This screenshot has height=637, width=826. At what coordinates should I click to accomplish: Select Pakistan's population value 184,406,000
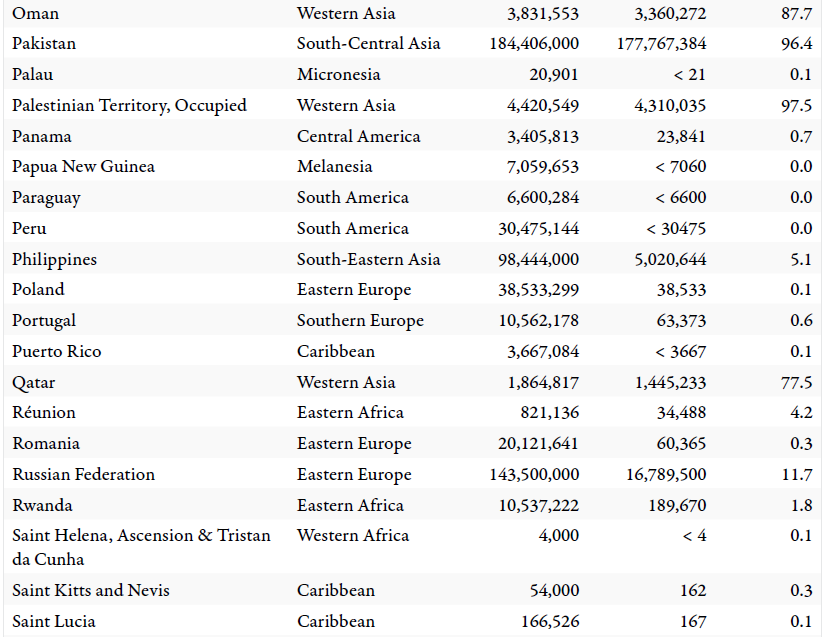pyautogui.click(x=534, y=44)
